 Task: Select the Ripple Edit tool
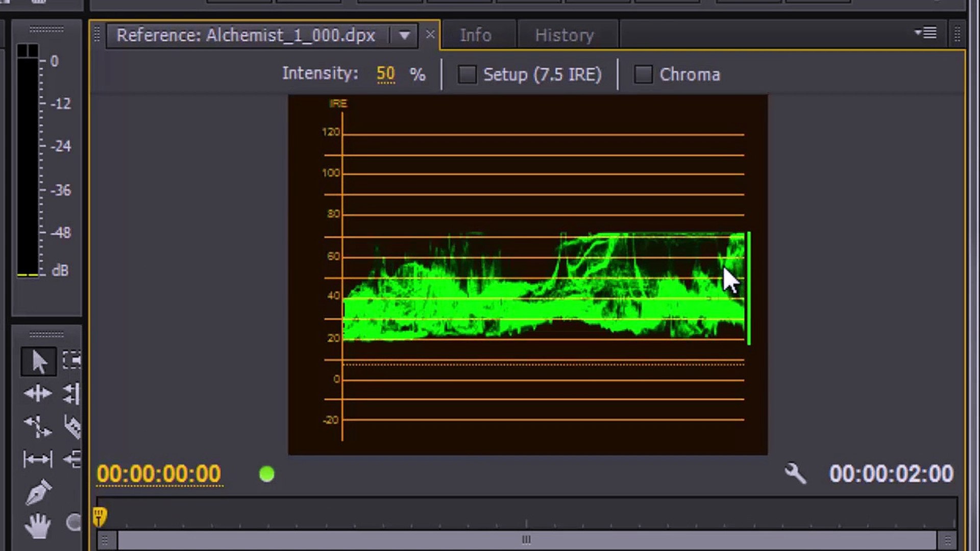pos(37,393)
